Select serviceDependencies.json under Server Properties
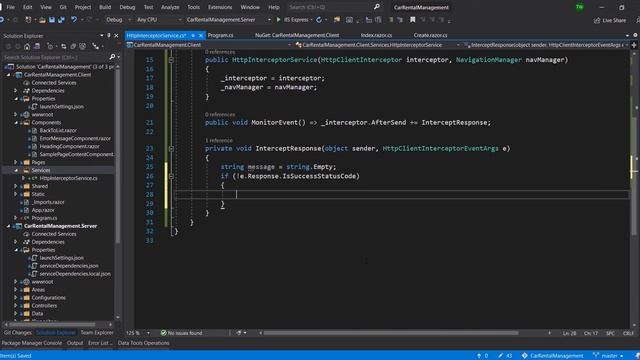640x360 pixels. point(69,266)
